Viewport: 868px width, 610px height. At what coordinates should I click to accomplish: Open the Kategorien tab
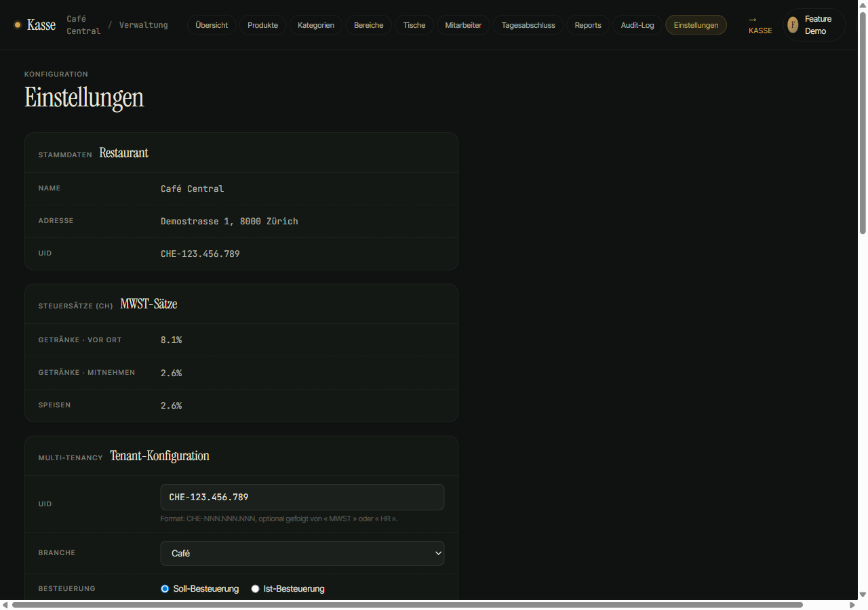pyautogui.click(x=316, y=25)
